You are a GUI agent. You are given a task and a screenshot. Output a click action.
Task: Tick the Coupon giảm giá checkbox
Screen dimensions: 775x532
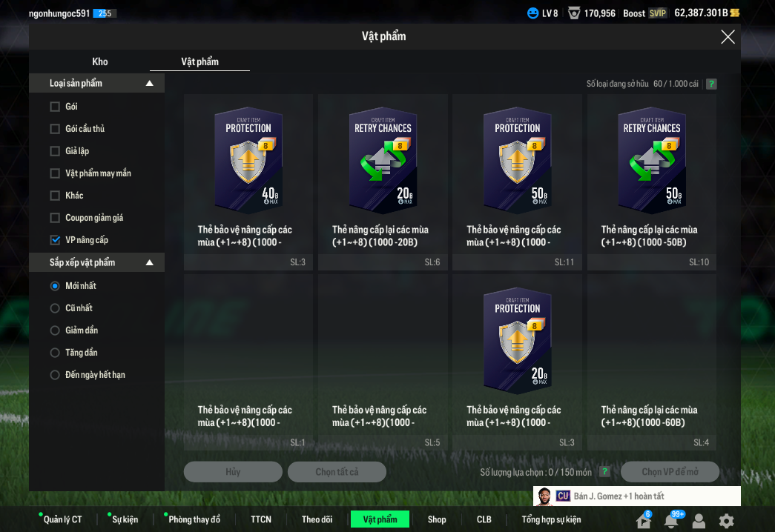[x=55, y=218]
